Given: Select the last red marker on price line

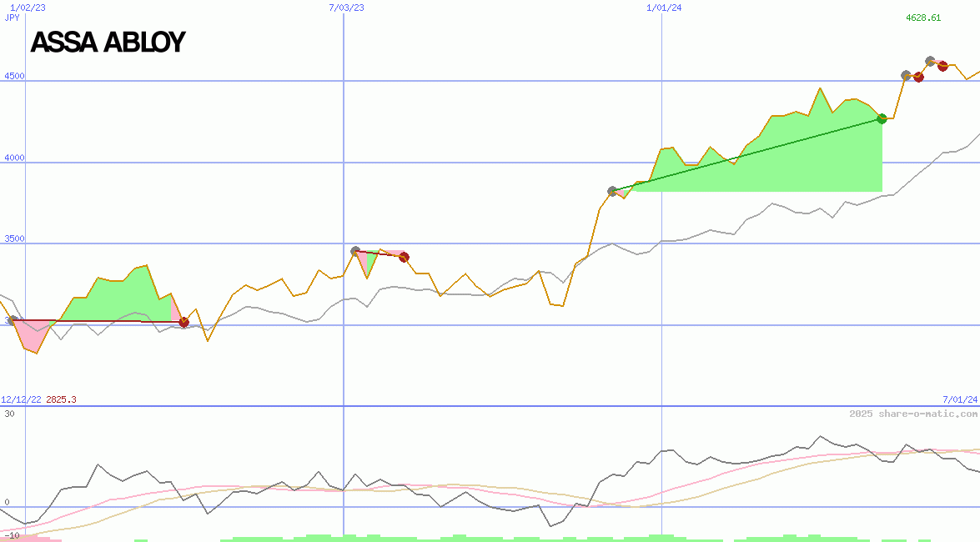Looking at the screenshot, I should (x=942, y=66).
